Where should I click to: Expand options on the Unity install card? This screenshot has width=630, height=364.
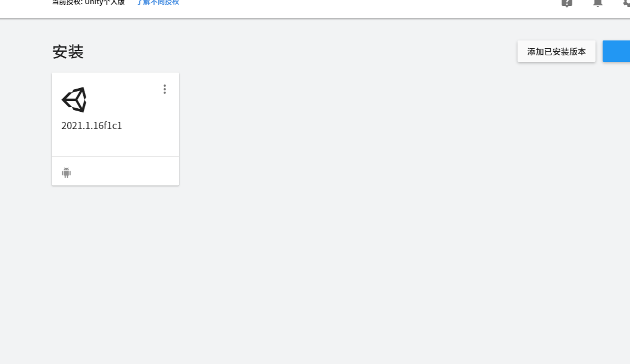(x=165, y=89)
